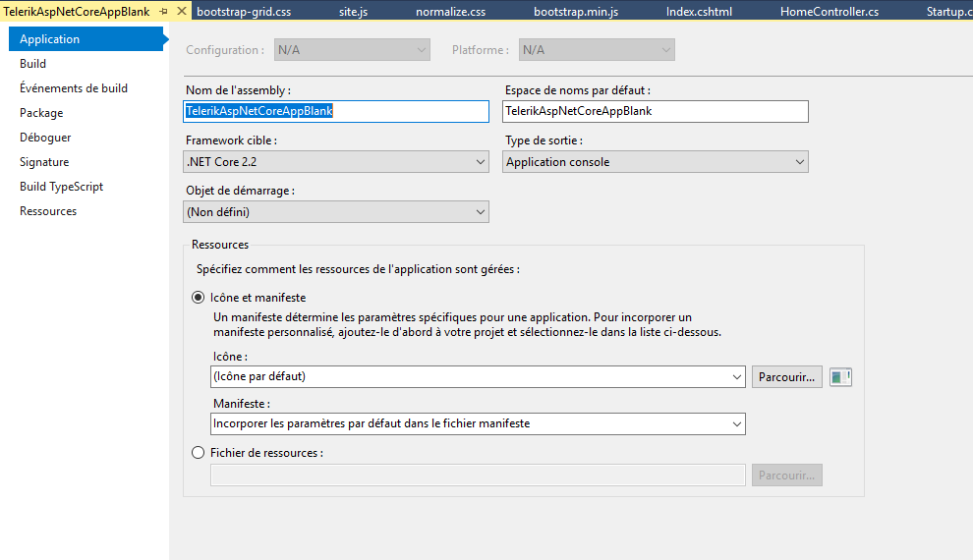The image size is (973, 560).
Task: Click the 'Espace de noms par défaut' field
Action: pos(655,111)
